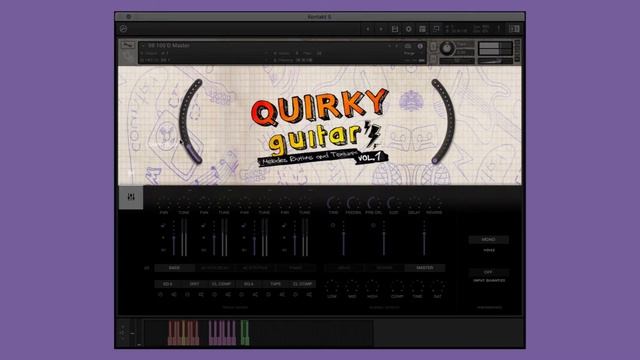Open edit icon under TAPE slot
640x360 pixels.
tap(282, 294)
